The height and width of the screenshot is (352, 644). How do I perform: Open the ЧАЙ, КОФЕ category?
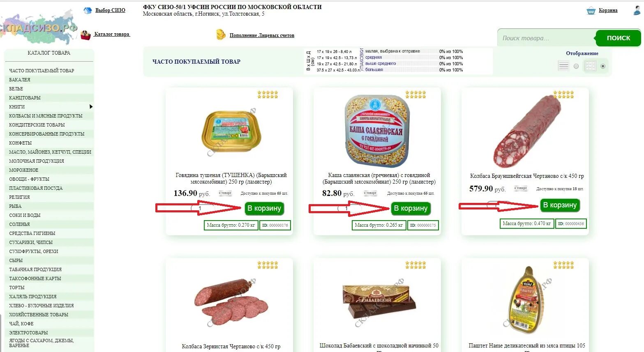[21, 324]
